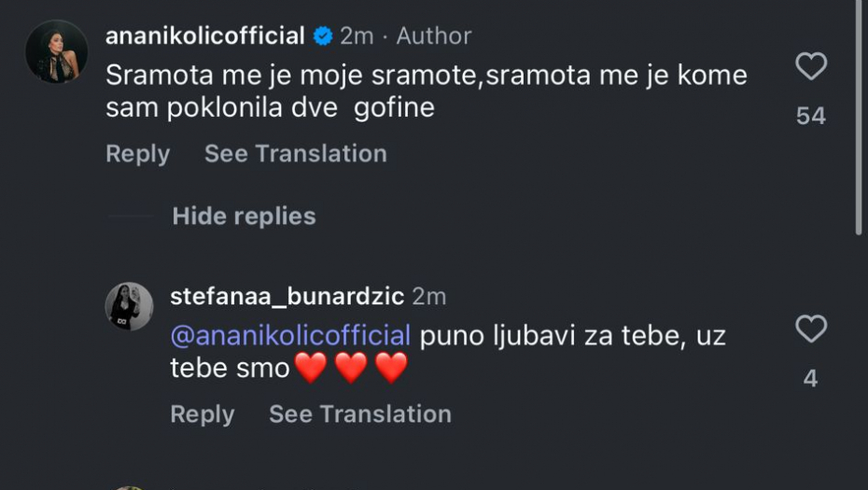
Task: See translation of the 'puno ljubavi' reply
Action: 359,414
